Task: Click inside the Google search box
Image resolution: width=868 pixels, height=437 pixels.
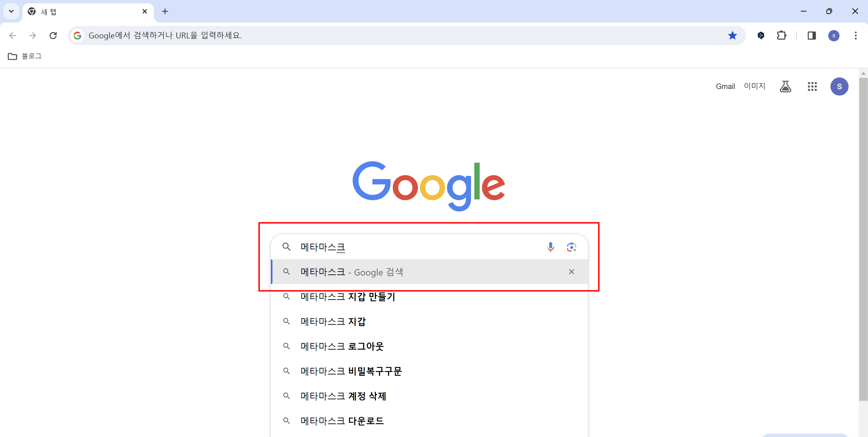Action: [387, 247]
